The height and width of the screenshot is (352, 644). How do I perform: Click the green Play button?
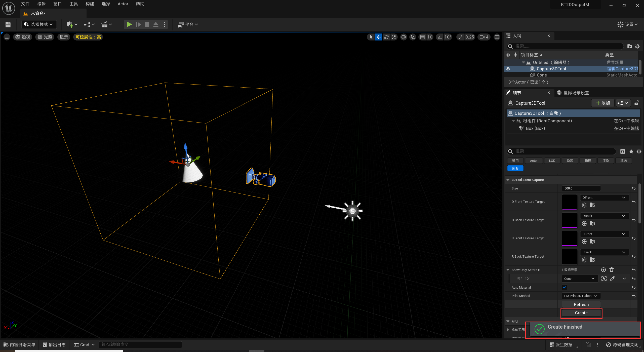tap(129, 24)
